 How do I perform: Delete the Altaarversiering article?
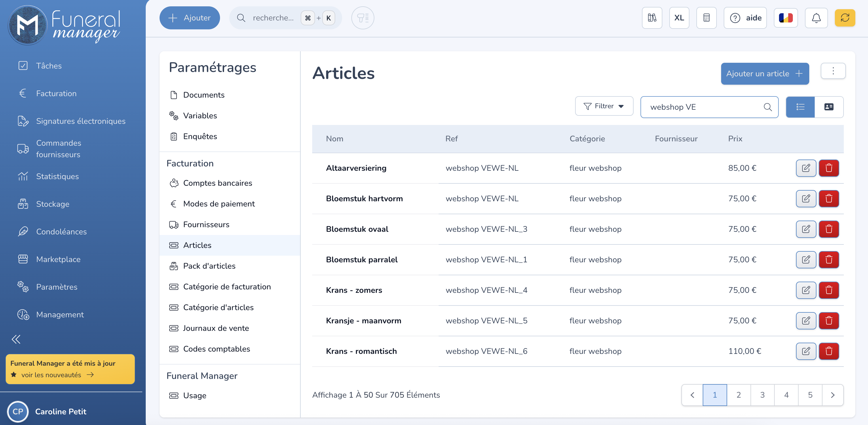tap(829, 168)
